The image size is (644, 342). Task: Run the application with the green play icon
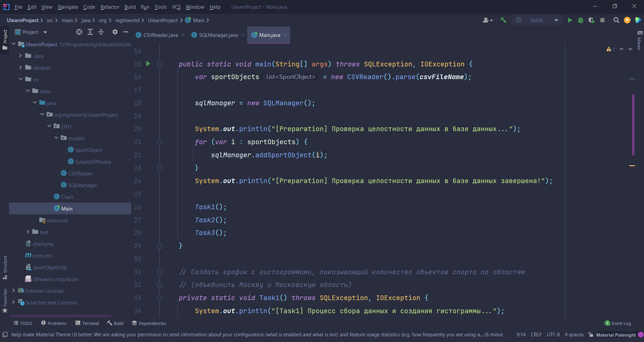[570, 20]
